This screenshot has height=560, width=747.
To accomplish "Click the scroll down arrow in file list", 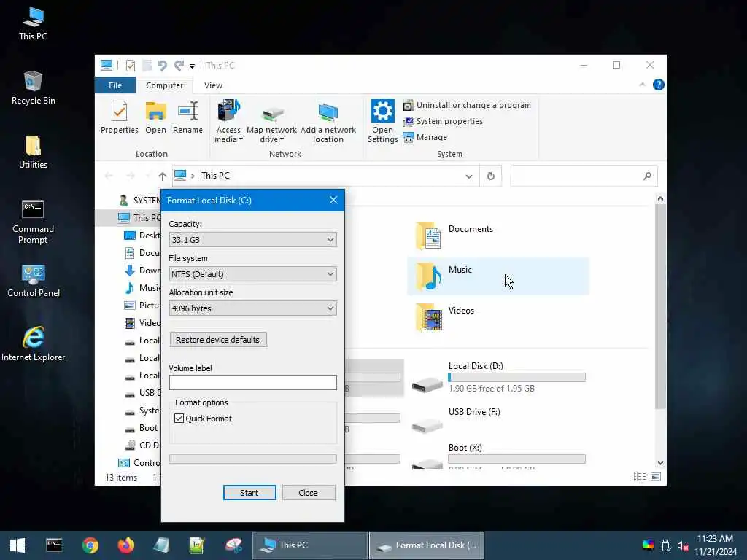I will point(660,463).
